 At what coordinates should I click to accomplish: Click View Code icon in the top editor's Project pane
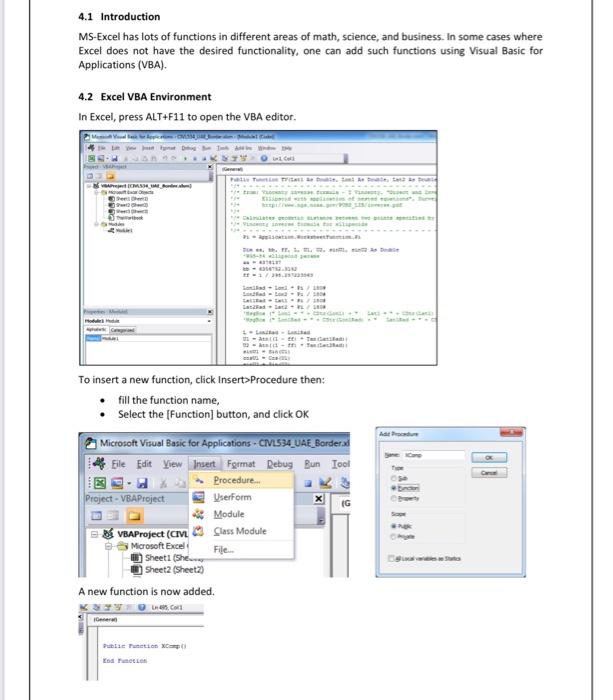[x=89, y=176]
